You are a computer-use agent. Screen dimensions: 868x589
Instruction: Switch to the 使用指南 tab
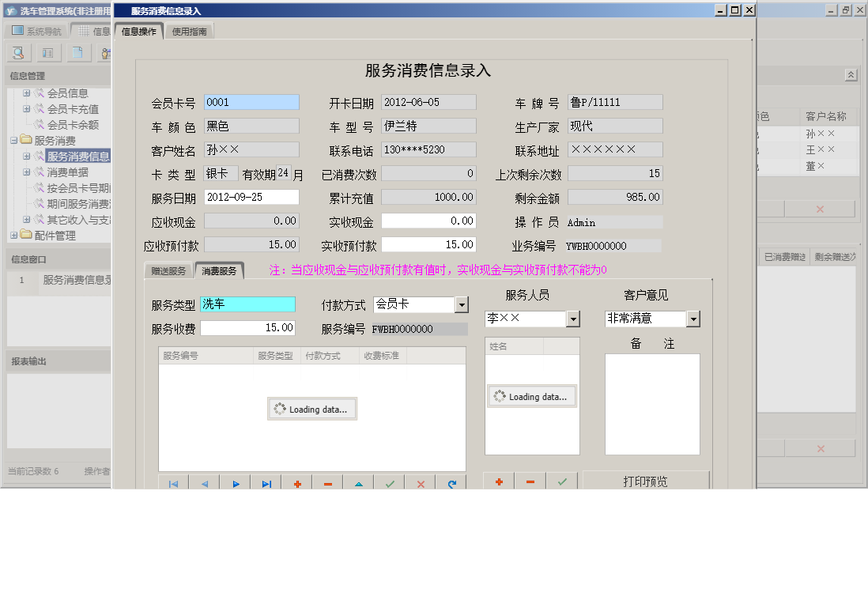point(190,30)
